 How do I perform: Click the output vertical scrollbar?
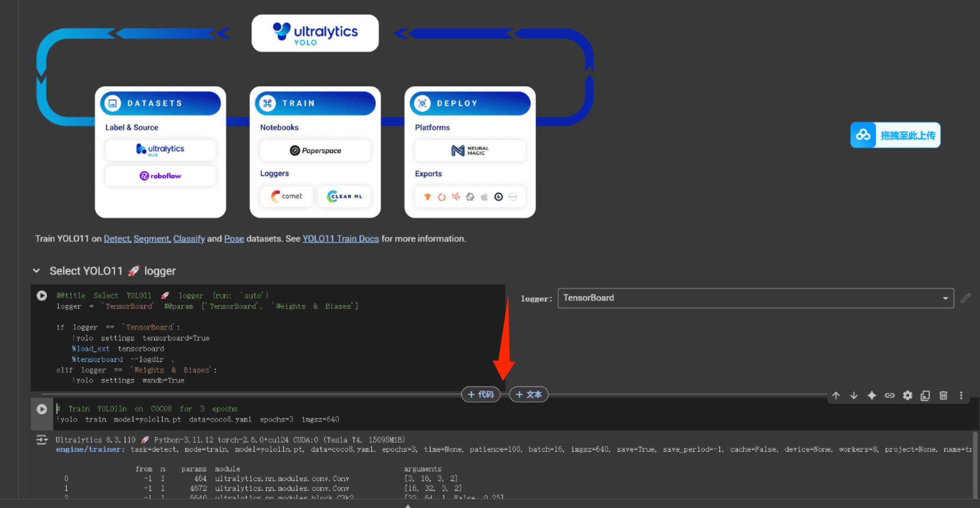pos(975,465)
